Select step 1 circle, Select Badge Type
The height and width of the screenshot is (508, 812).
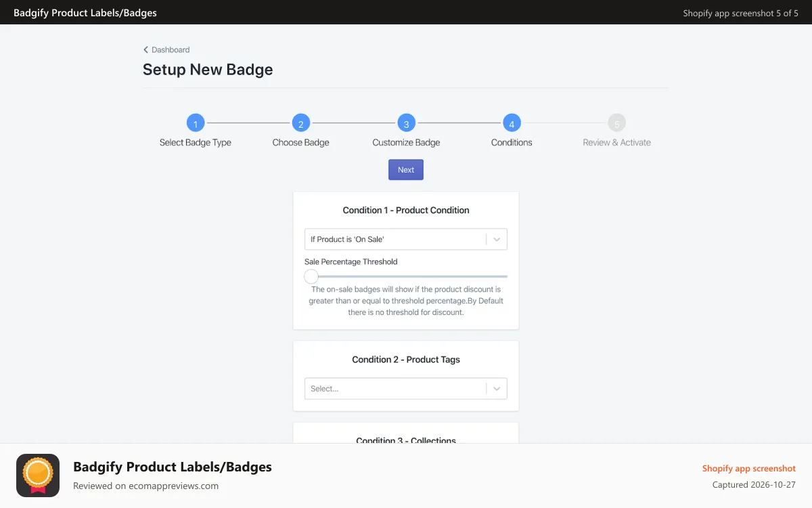click(x=196, y=123)
